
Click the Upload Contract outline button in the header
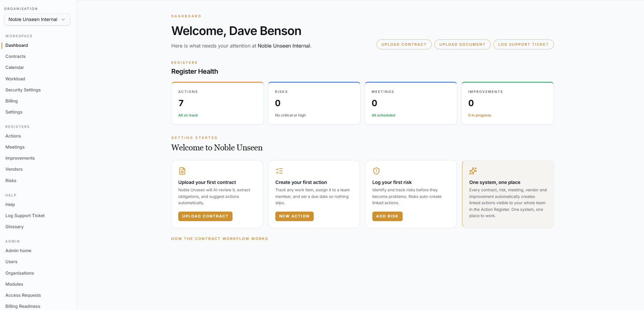coord(404,44)
